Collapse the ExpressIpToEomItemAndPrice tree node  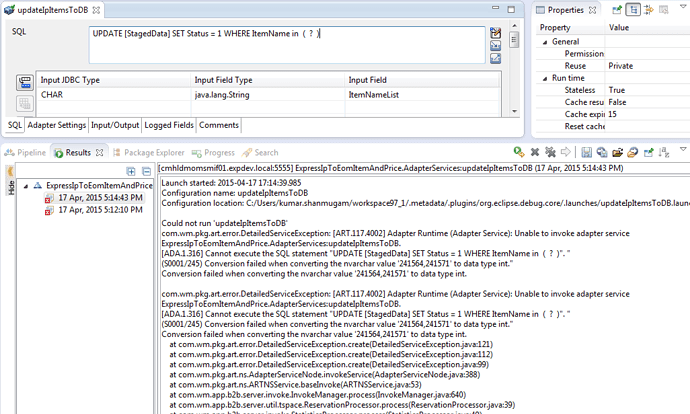tap(26, 186)
